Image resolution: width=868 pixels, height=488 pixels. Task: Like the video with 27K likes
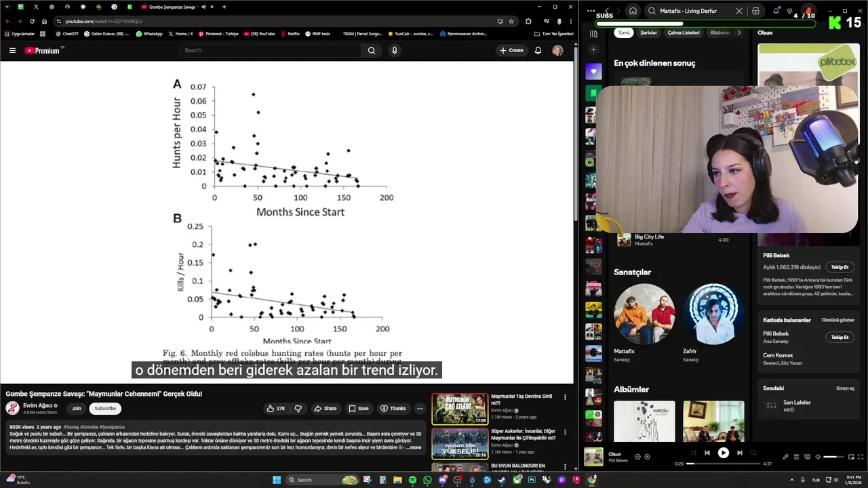click(x=276, y=409)
